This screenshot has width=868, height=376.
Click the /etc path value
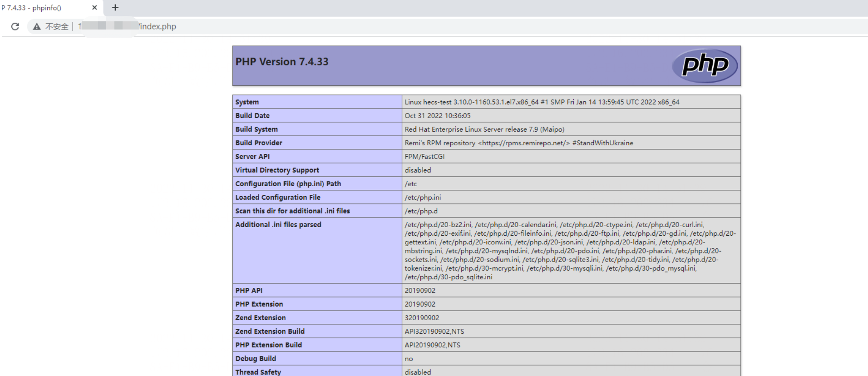(x=410, y=184)
